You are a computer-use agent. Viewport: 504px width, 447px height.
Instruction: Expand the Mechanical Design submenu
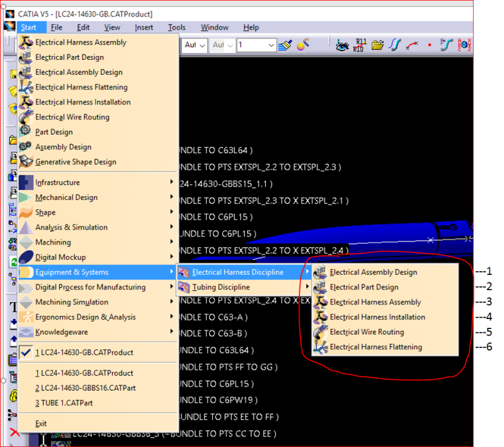point(98,197)
